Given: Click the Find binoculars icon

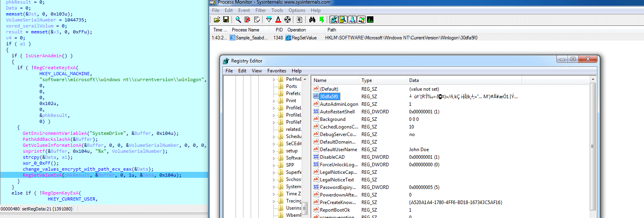Looking at the screenshot, I should tap(312, 19).
